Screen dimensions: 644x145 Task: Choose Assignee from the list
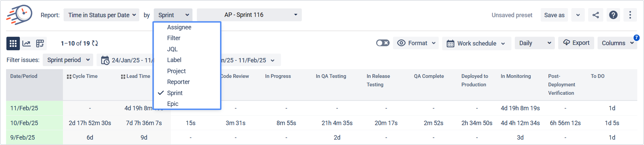tap(179, 27)
